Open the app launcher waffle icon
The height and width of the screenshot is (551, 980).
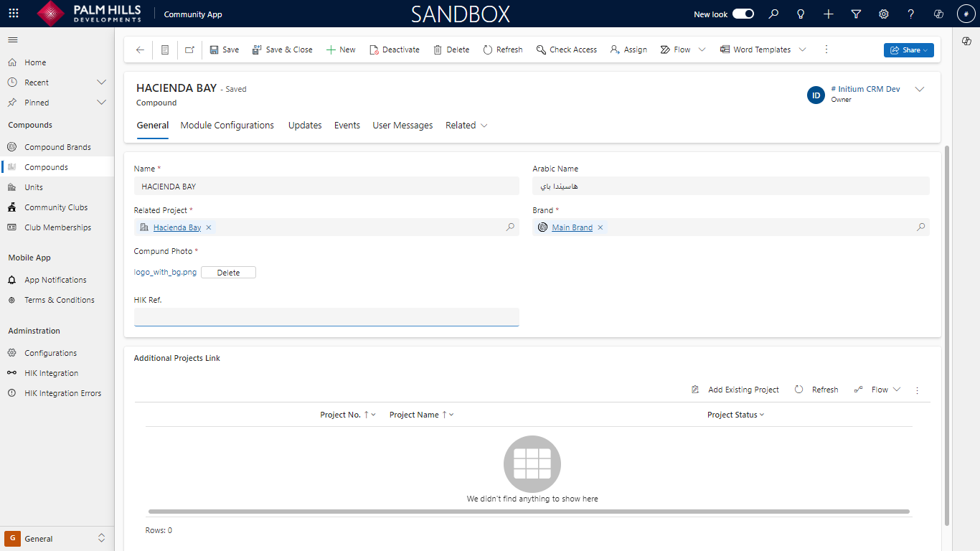pos(14,14)
